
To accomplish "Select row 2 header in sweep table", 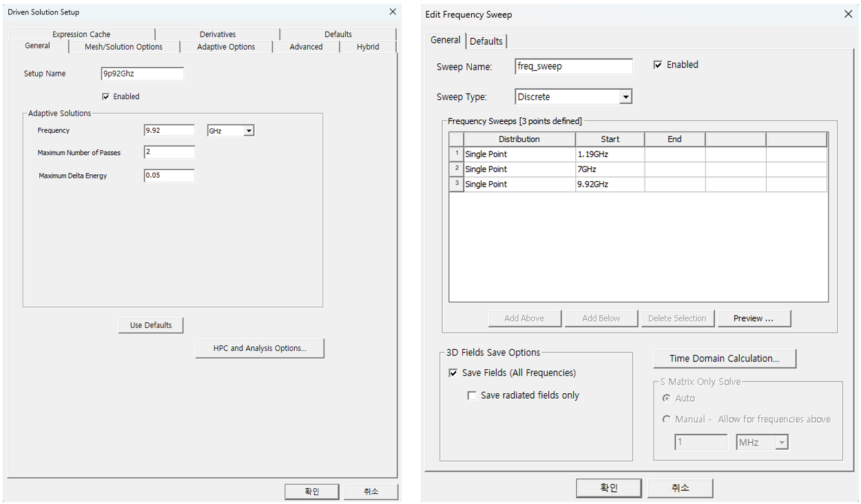I will [x=456, y=169].
